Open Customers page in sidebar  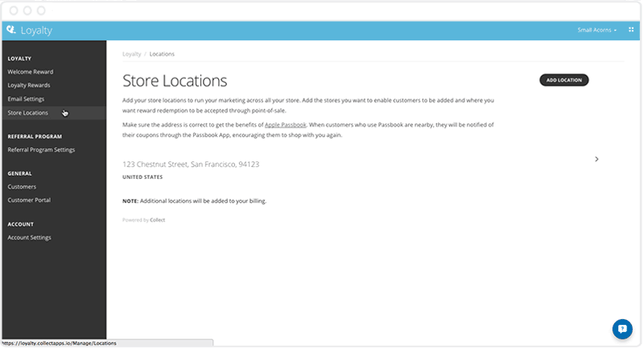tap(22, 187)
